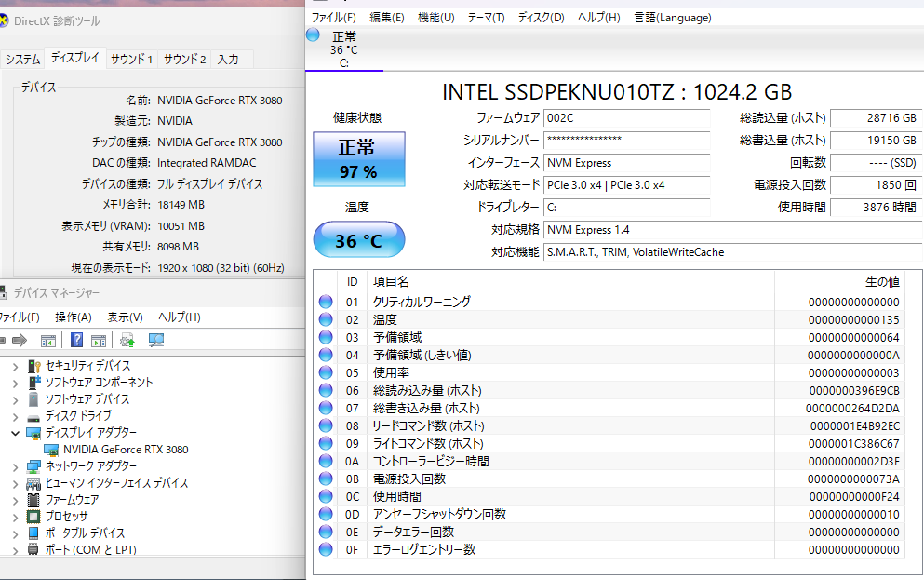Click the masked serial number field
The height and width of the screenshot is (580, 924).
tap(626, 141)
